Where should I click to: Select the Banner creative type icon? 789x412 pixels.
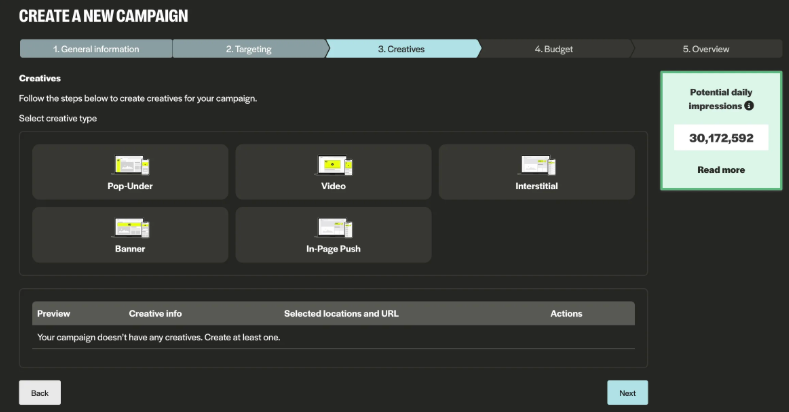[130, 227]
